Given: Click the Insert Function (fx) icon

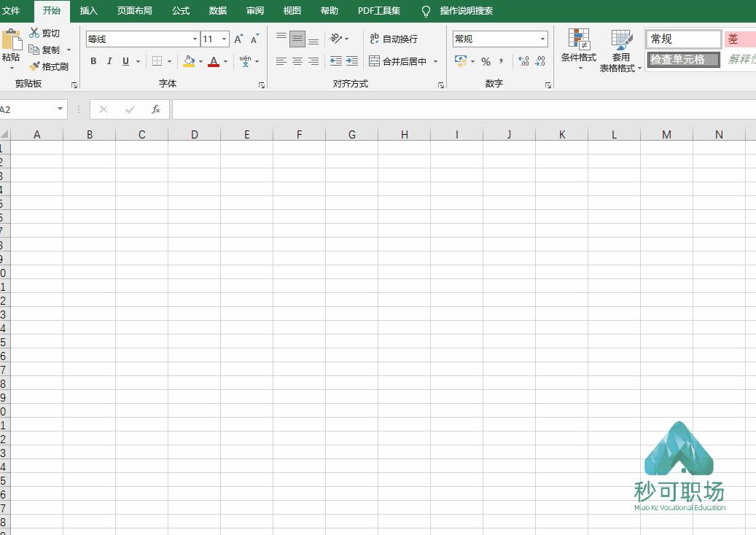Looking at the screenshot, I should point(155,109).
